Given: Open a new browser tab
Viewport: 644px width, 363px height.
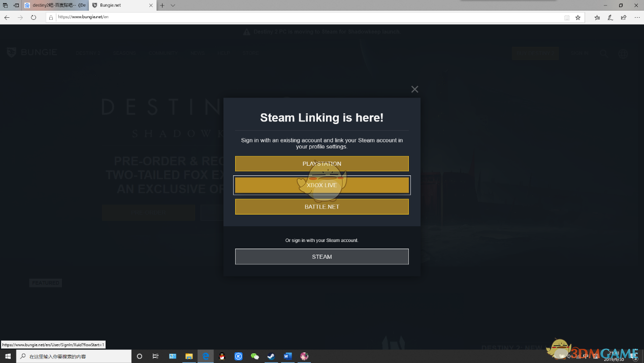Looking at the screenshot, I should point(162,5).
